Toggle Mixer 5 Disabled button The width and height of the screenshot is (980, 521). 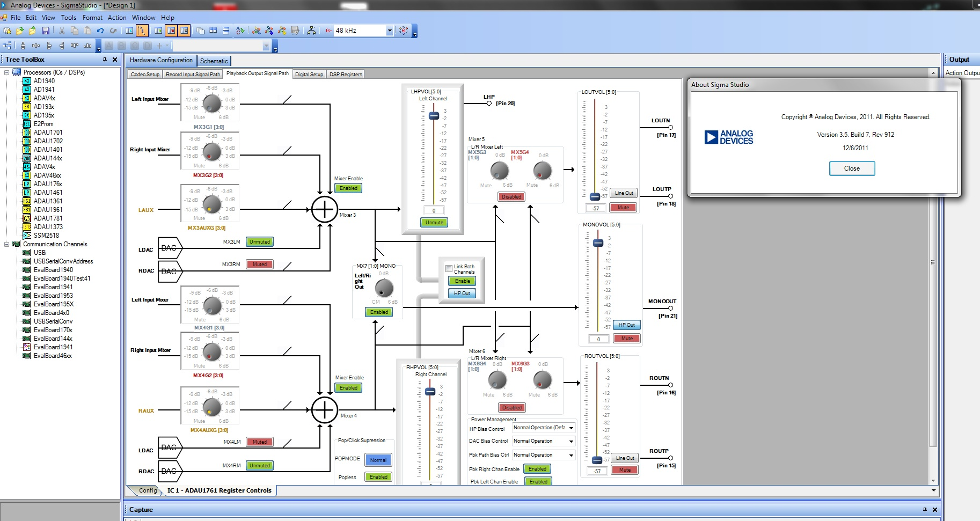pyautogui.click(x=511, y=197)
